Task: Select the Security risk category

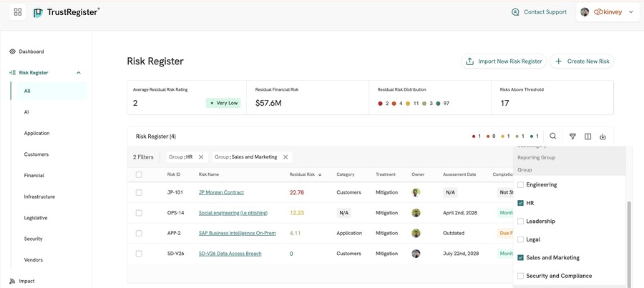Action: [33, 239]
